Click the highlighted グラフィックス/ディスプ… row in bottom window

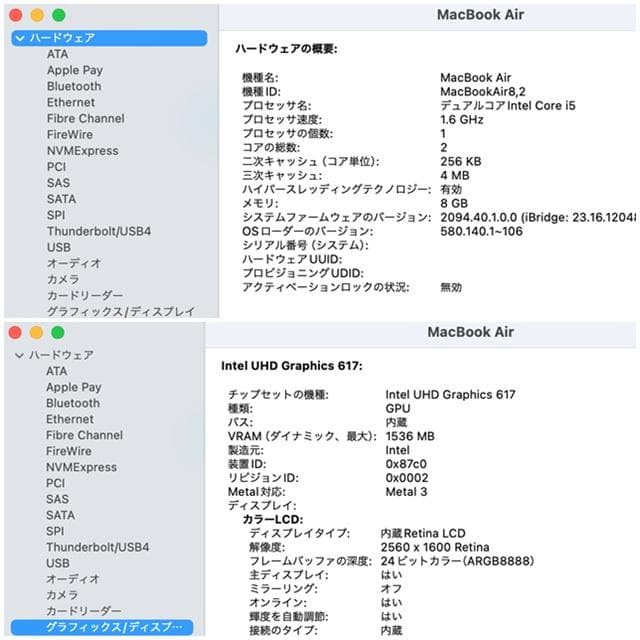click(x=102, y=627)
